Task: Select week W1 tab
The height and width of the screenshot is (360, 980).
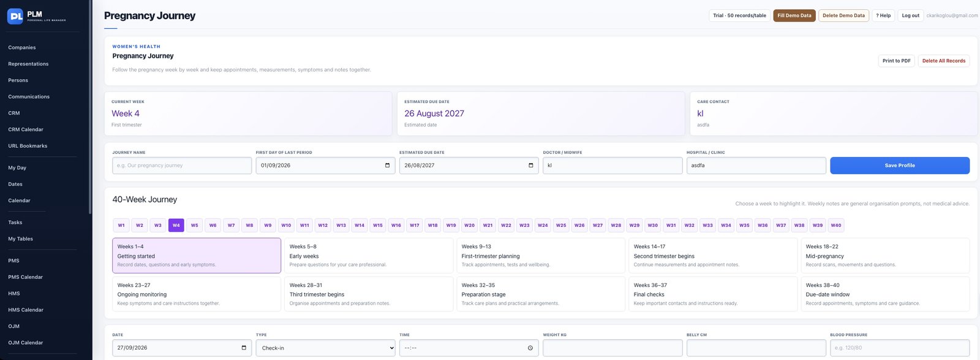Action: click(121, 225)
